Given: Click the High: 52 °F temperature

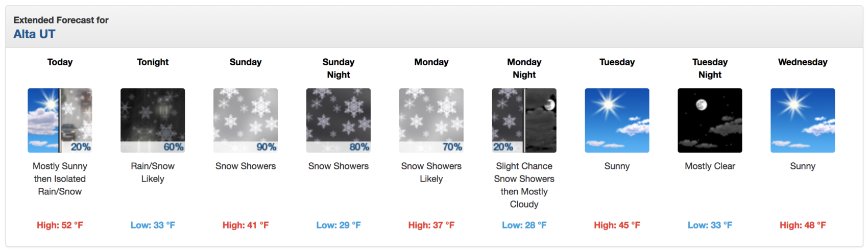Looking at the screenshot, I should pyautogui.click(x=60, y=225).
